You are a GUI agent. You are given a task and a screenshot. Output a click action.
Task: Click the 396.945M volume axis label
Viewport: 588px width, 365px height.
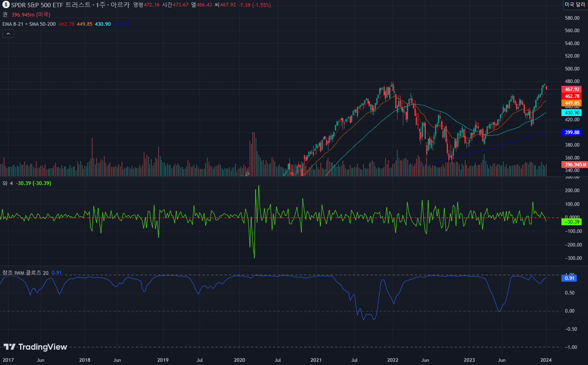[575, 165]
